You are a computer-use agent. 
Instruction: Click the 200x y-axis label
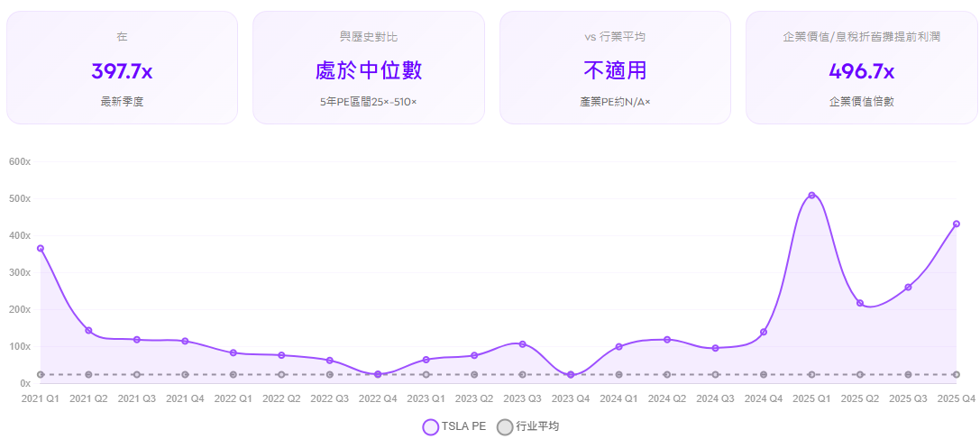[x=20, y=309]
